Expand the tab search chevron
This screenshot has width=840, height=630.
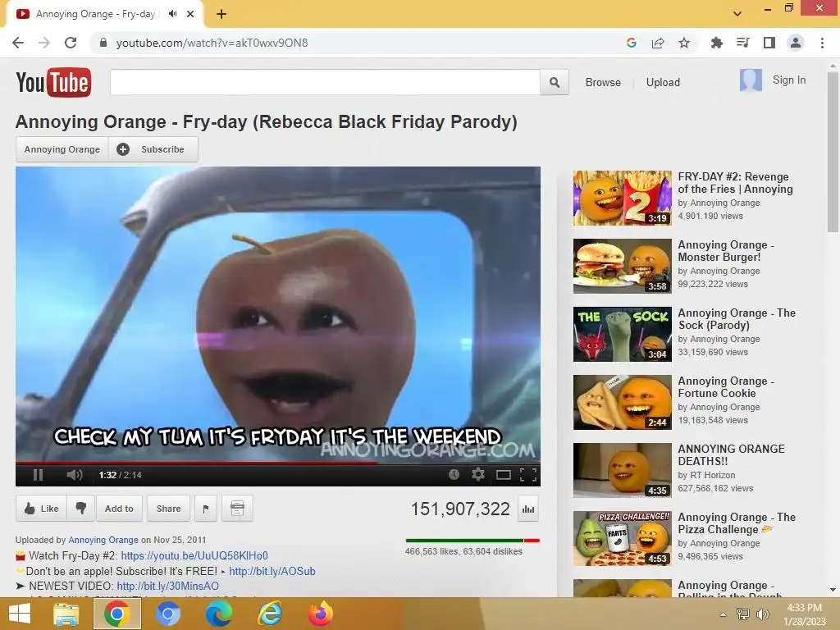pos(737,14)
